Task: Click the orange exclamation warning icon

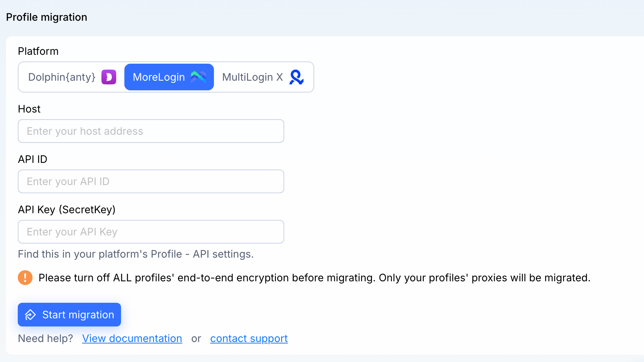Action: tap(25, 278)
